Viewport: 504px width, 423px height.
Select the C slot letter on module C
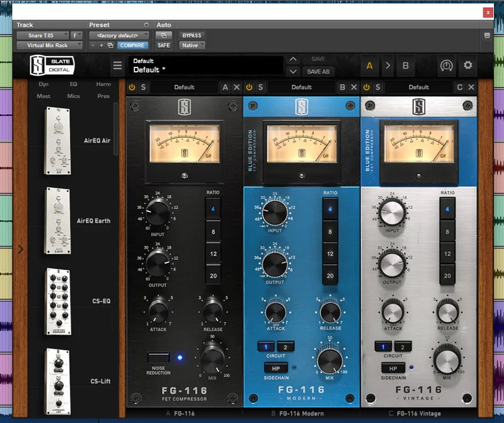460,87
